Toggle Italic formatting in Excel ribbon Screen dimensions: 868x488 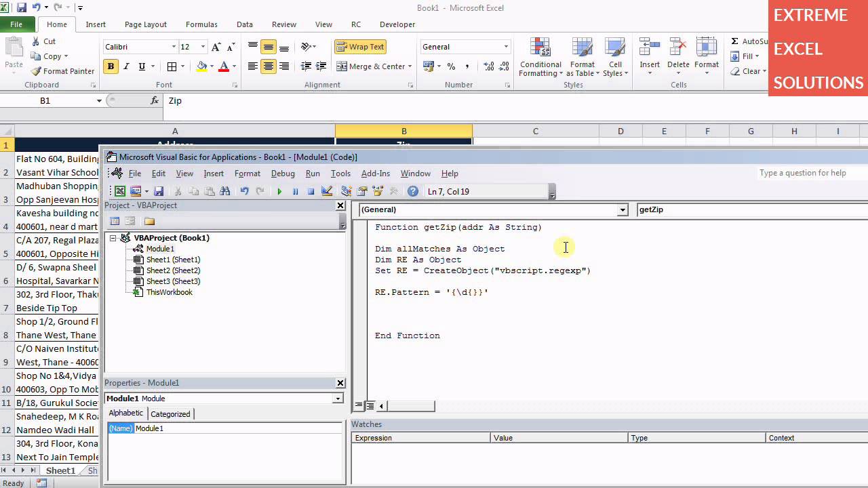pyautogui.click(x=126, y=66)
